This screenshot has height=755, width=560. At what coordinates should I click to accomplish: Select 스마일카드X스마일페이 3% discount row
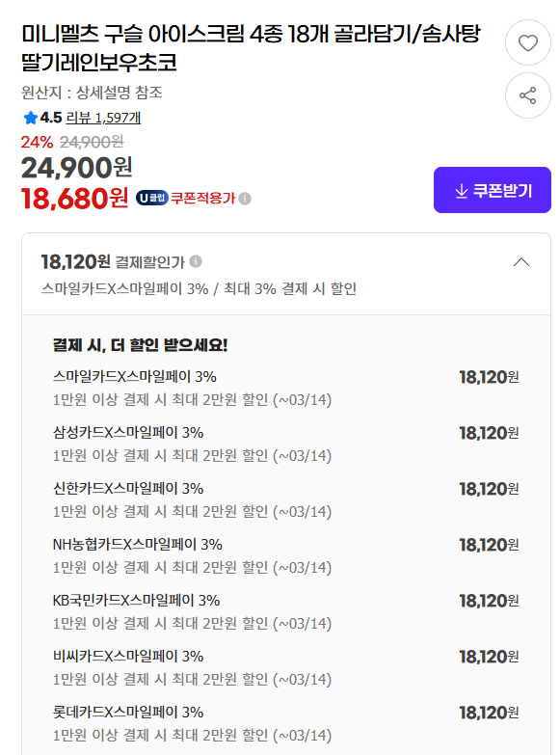(285, 388)
